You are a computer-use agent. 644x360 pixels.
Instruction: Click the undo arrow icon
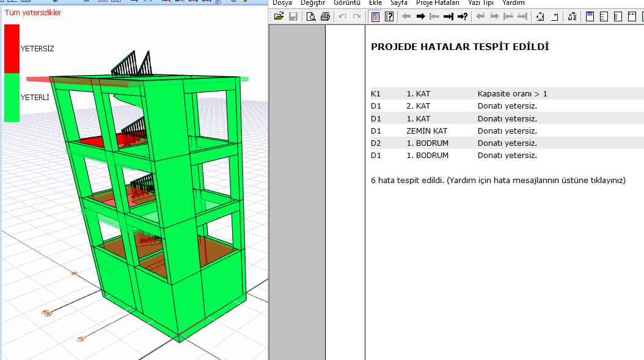coord(343,16)
